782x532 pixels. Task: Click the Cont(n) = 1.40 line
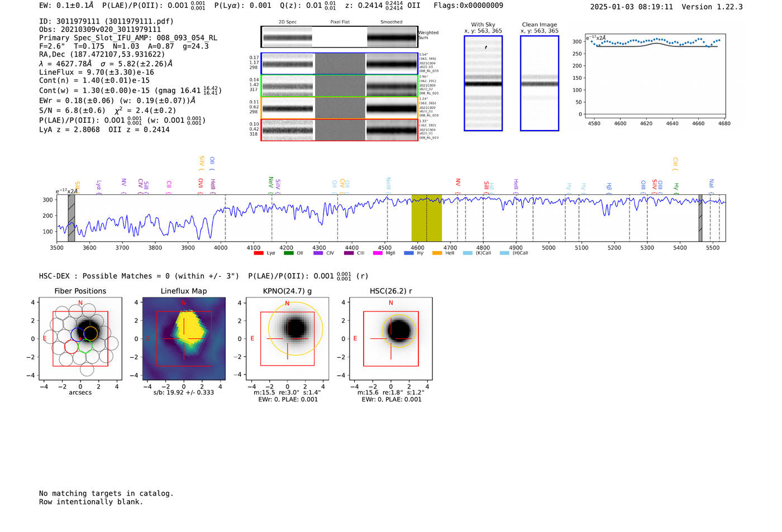[94, 80]
